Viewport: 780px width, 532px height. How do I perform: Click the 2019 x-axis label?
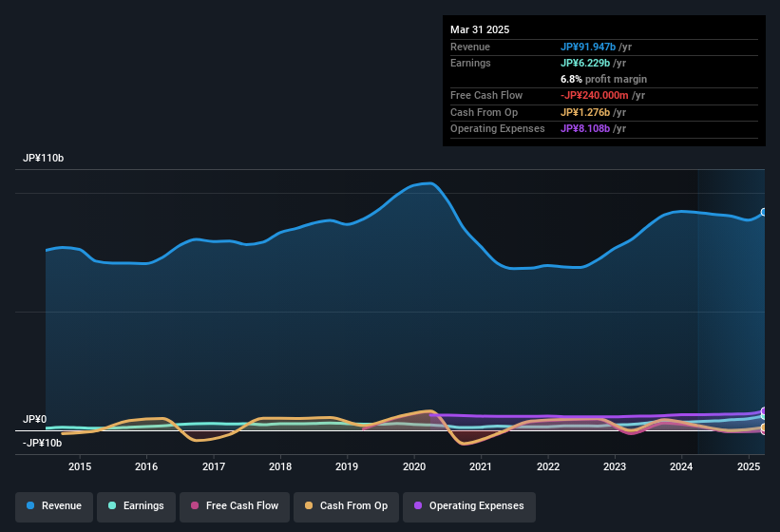point(347,466)
